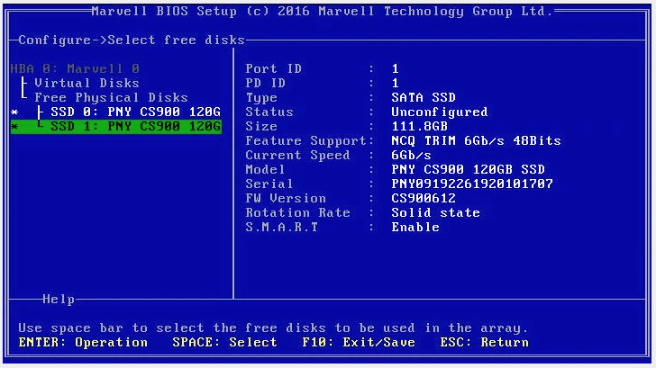Click the SPACE: Select hint
Screen dimensions: 656x368
(x=225, y=342)
